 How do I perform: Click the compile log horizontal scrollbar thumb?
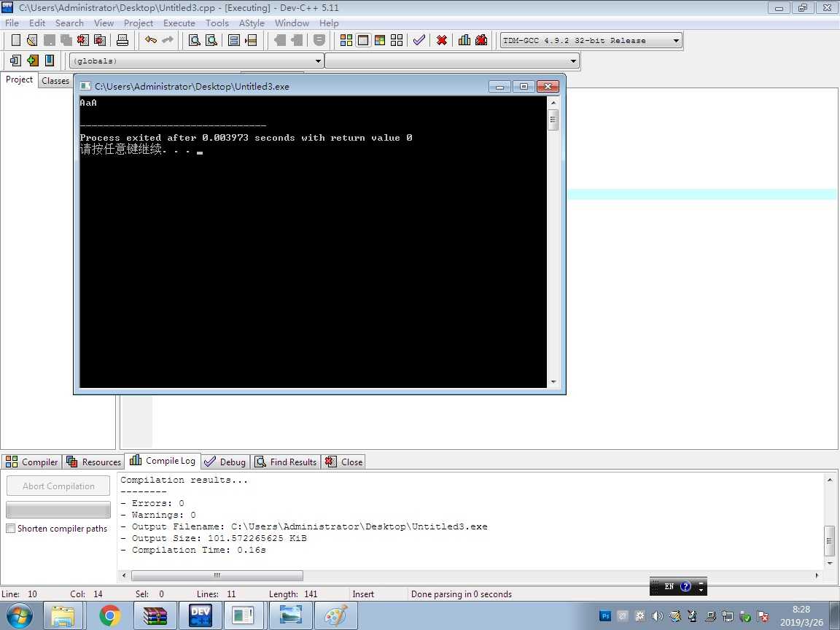pyautogui.click(x=217, y=575)
